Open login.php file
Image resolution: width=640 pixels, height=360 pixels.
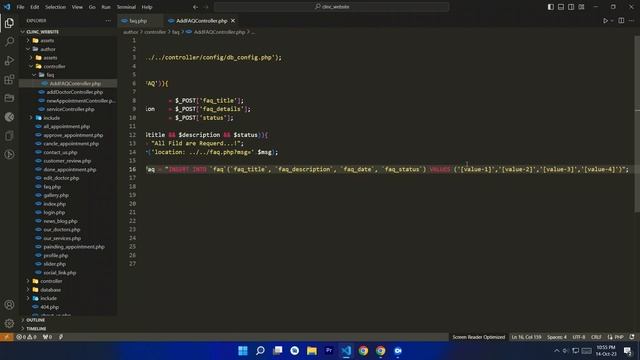tap(54, 212)
